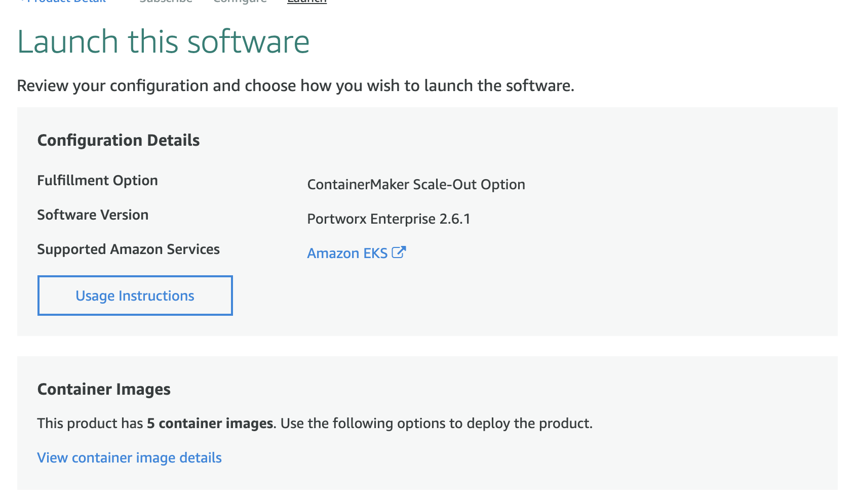Click the Usage Instructions button

tap(135, 296)
